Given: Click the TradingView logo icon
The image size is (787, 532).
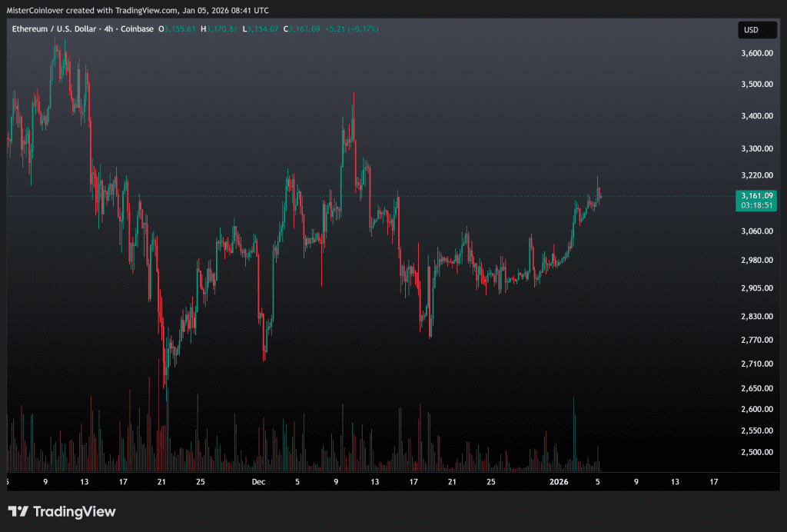Looking at the screenshot, I should pyautogui.click(x=18, y=511).
